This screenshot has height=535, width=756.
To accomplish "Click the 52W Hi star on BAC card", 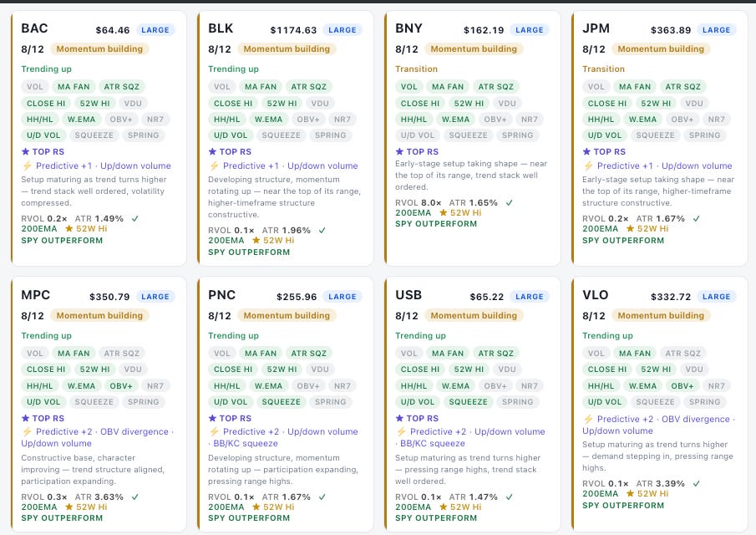I will (69, 229).
